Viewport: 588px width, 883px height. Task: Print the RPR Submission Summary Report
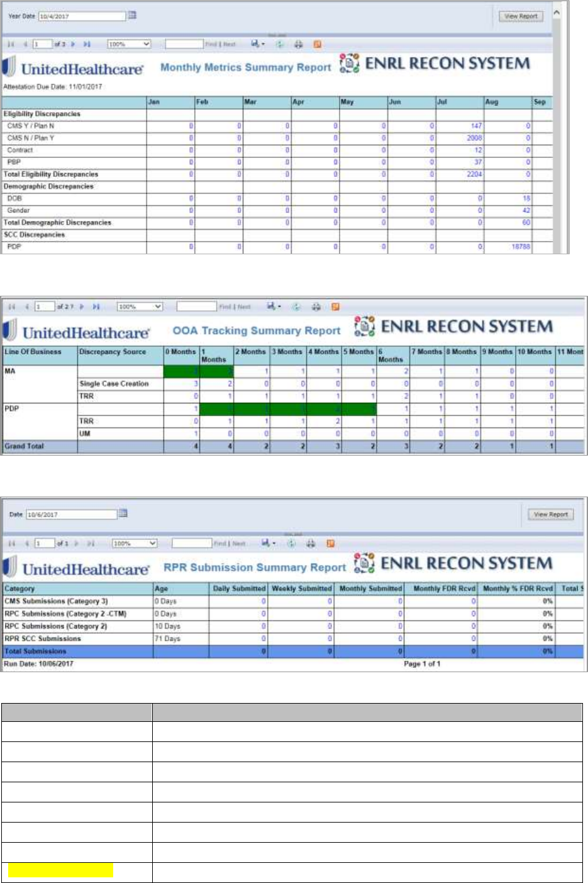click(x=311, y=543)
